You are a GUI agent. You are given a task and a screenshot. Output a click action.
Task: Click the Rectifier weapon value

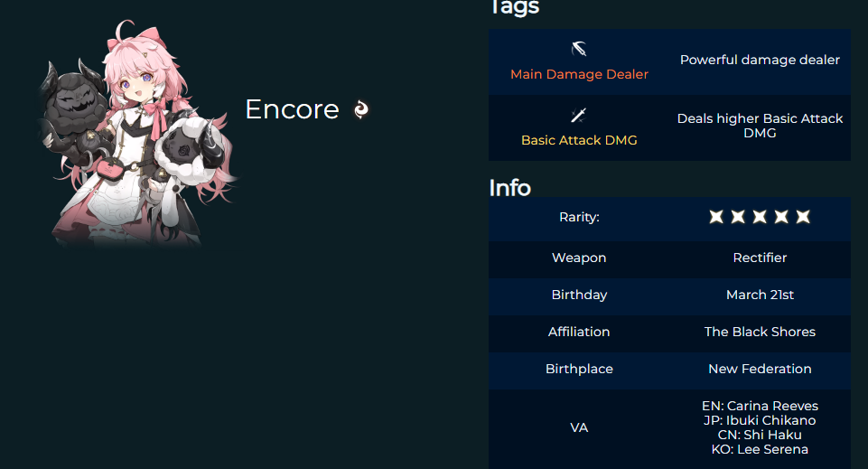pyautogui.click(x=760, y=258)
